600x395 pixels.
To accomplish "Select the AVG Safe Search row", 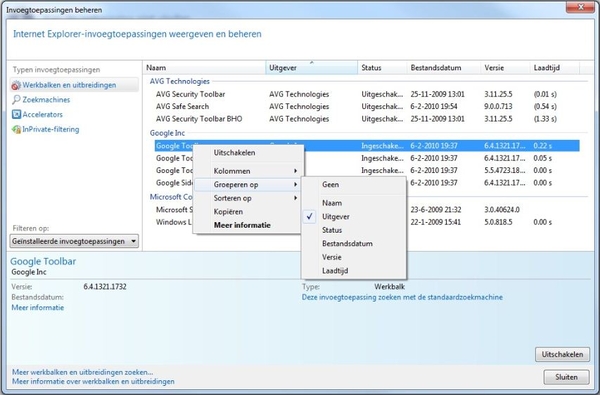I will (367, 106).
